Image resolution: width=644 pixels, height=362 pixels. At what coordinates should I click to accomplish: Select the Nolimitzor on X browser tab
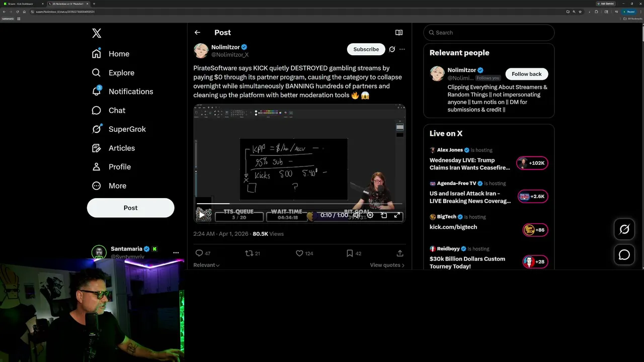tap(68, 4)
